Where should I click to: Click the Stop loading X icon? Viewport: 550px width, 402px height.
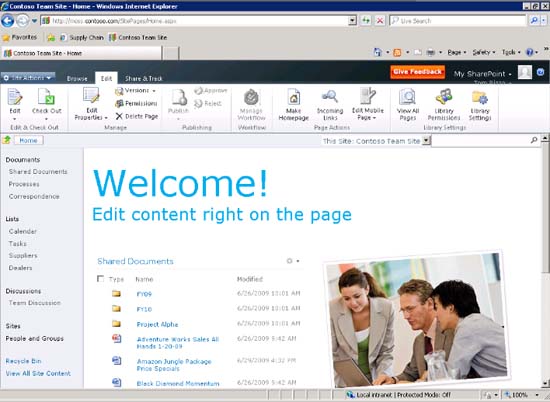click(x=380, y=21)
